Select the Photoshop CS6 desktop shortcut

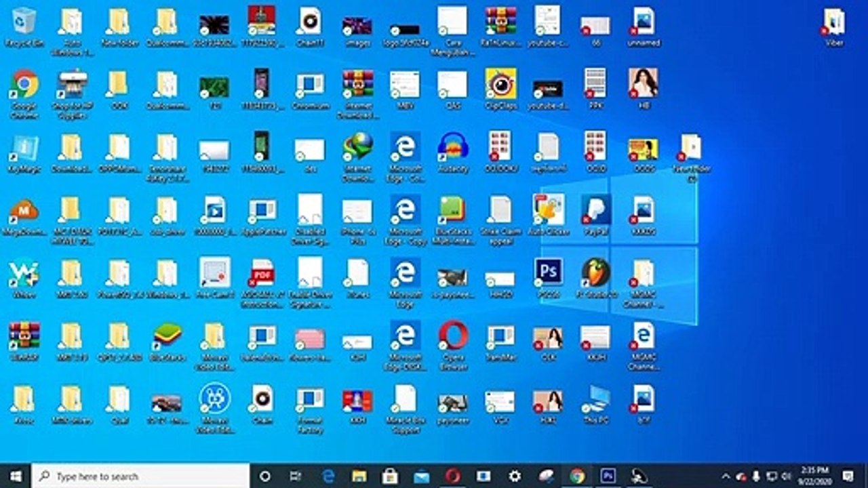(549, 277)
